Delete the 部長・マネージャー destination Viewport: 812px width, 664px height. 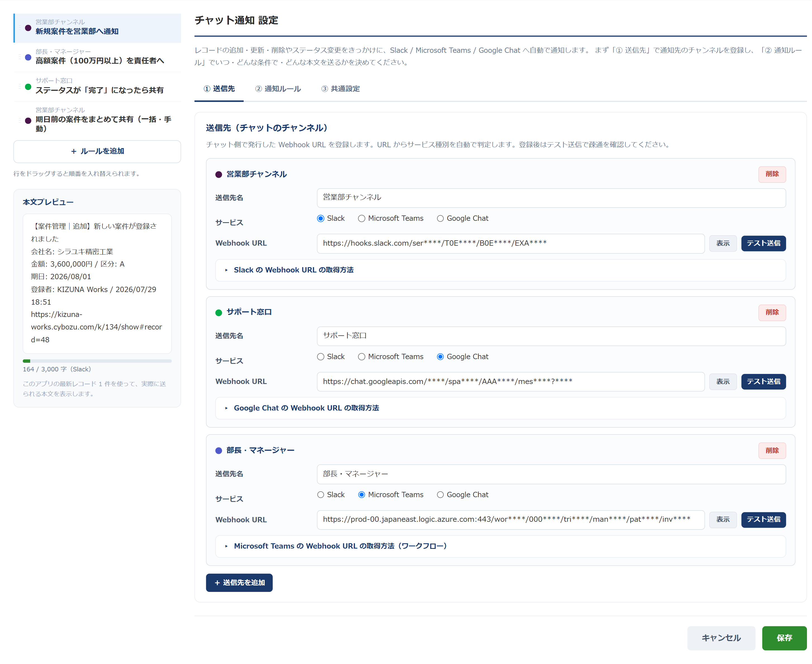[x=772, y=450]
